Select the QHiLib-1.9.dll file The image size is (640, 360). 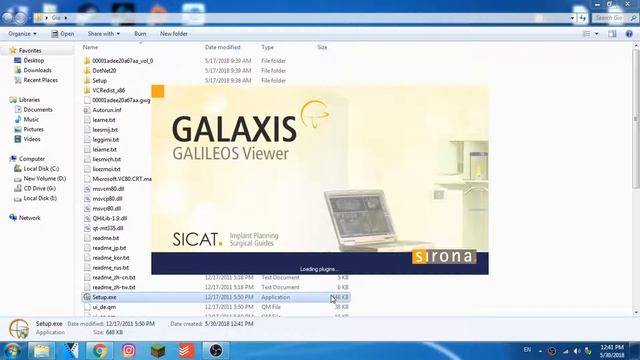click(109, 218)
